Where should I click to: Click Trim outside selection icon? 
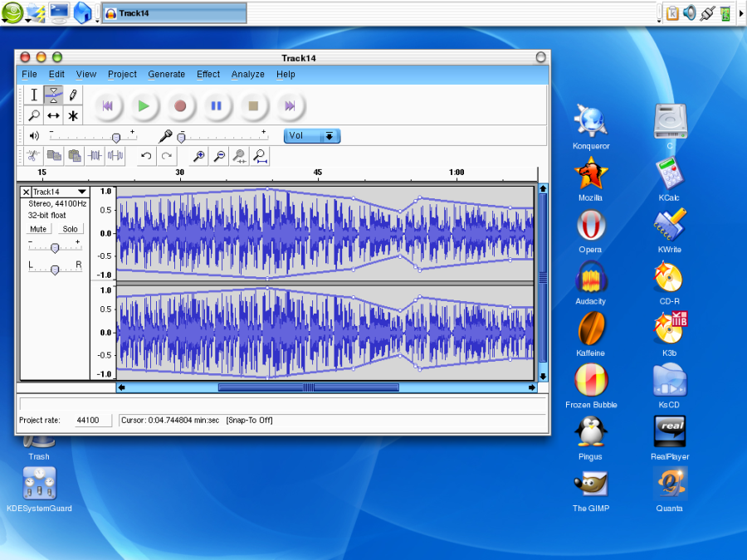pos(95,156)
